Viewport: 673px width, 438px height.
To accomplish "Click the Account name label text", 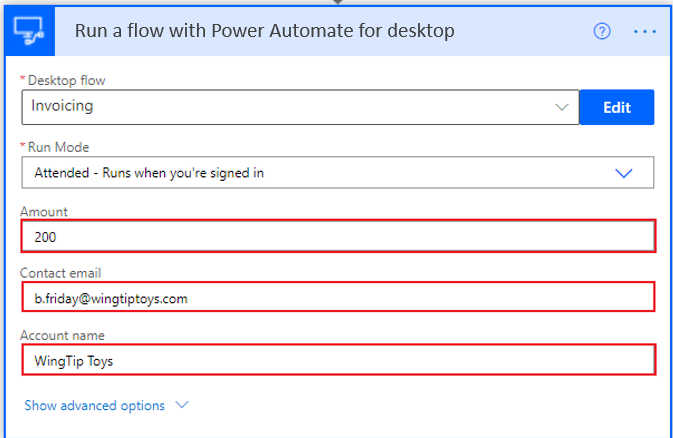I will [62, 335].
